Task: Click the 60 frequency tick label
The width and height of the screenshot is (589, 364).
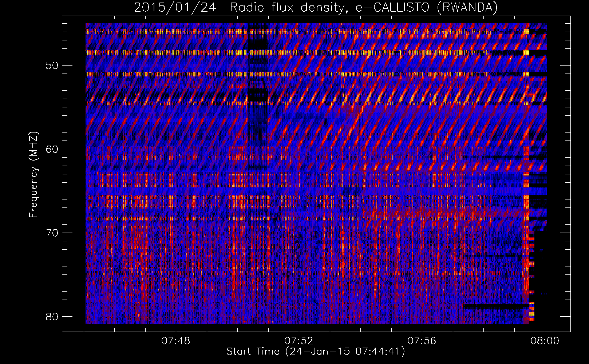Action: click(x=52, y=149)
